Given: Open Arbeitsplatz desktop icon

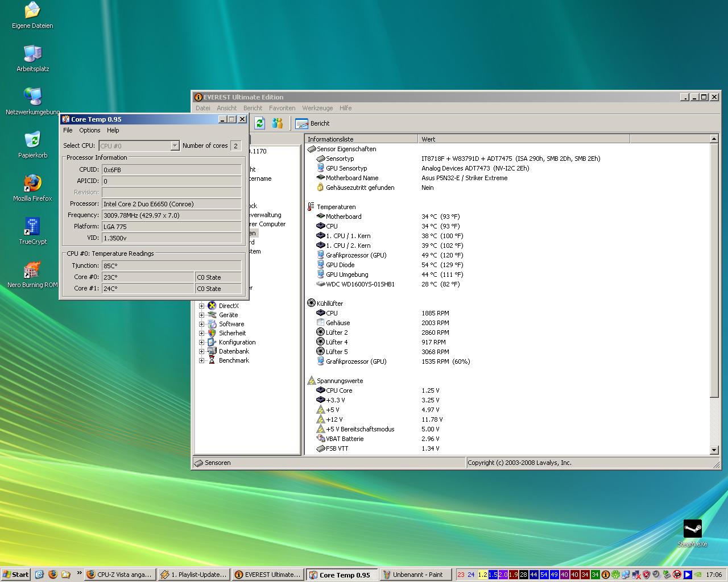Looking at the screenshot, I should point(32,54).
